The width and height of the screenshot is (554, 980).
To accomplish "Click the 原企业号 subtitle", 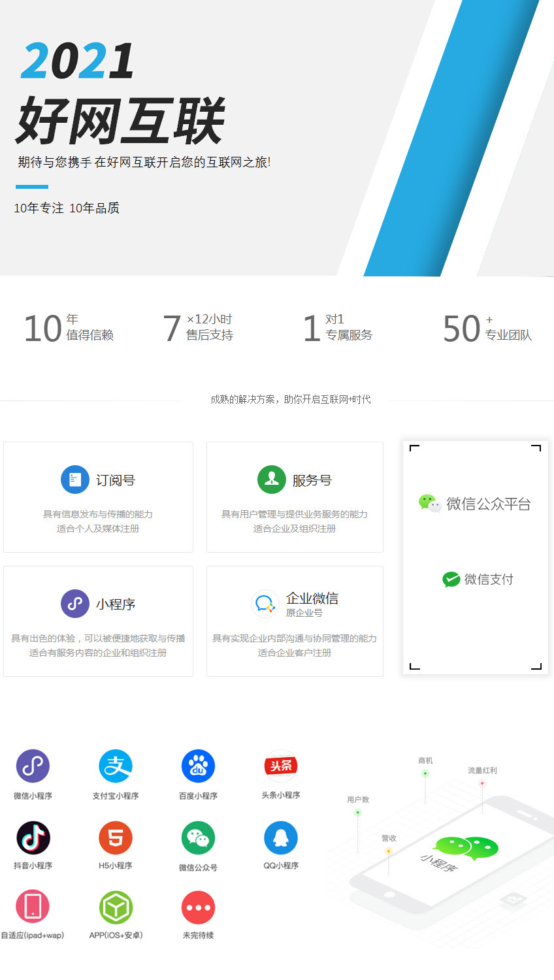I will pos(304,613).
